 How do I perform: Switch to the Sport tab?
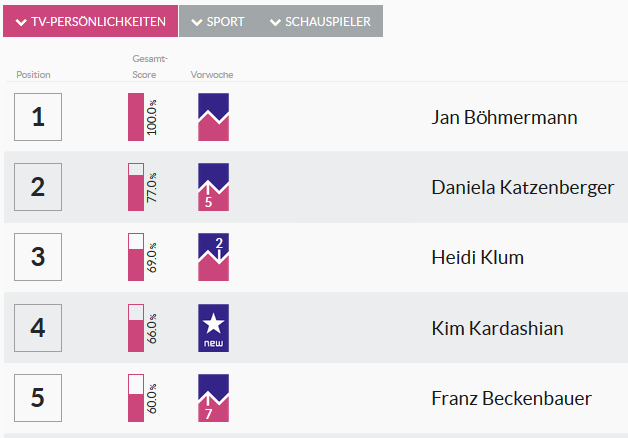tap(218, 22)
